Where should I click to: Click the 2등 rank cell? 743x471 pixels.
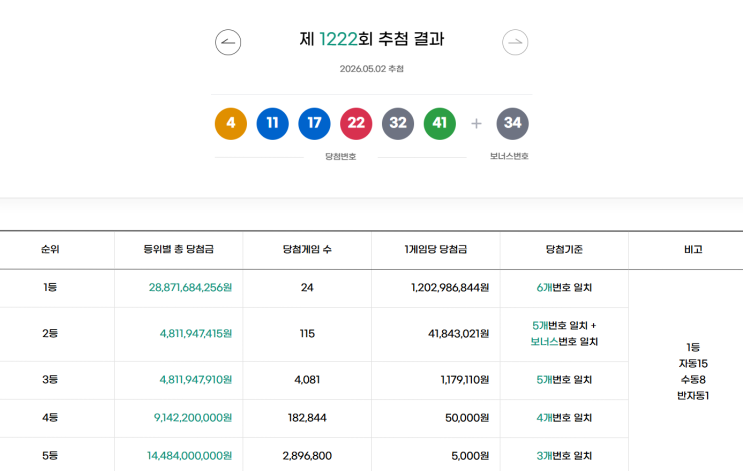50,334
